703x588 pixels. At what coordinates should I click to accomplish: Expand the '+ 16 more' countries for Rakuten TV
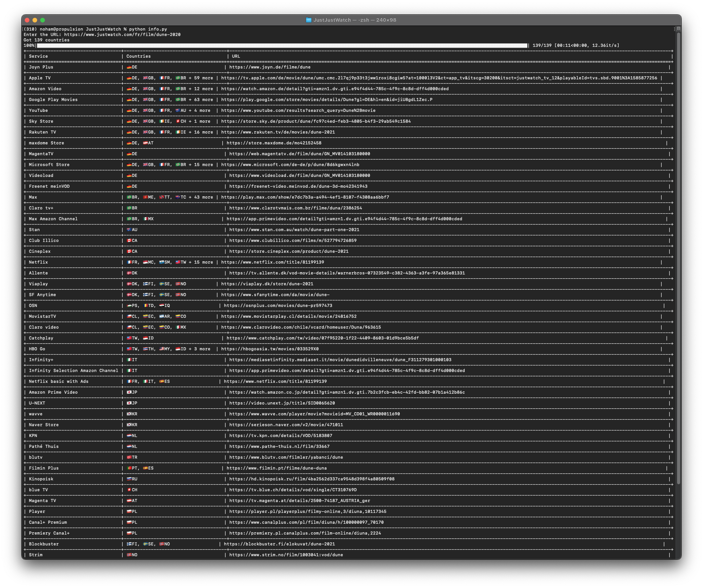[x=201, y=132]
